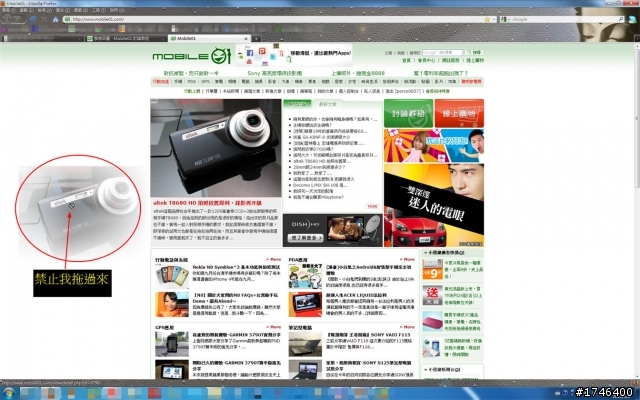Open the PDA category in nav bar
The width and height of the screenshot is (640, 400).
[192, 82]
